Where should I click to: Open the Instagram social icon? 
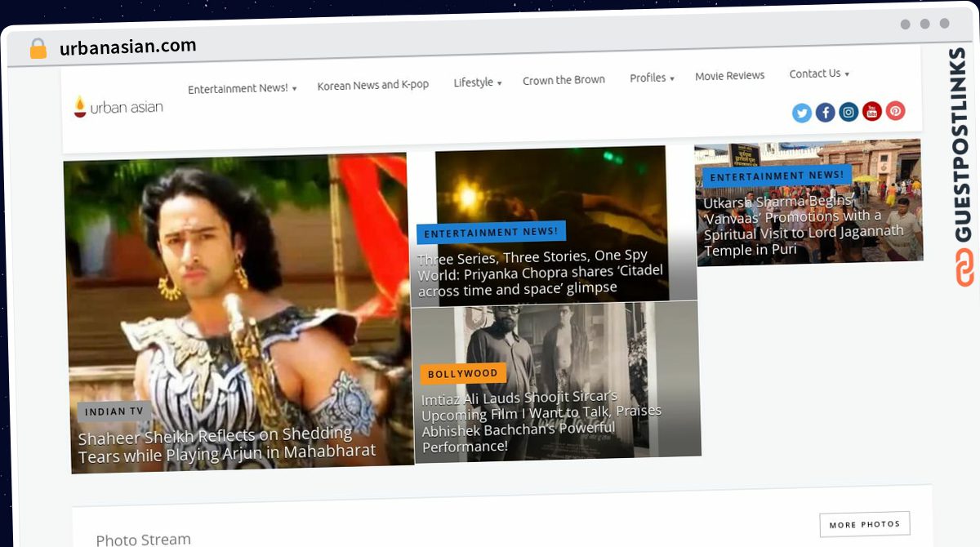pyautogui.click(x=849, y=112)
